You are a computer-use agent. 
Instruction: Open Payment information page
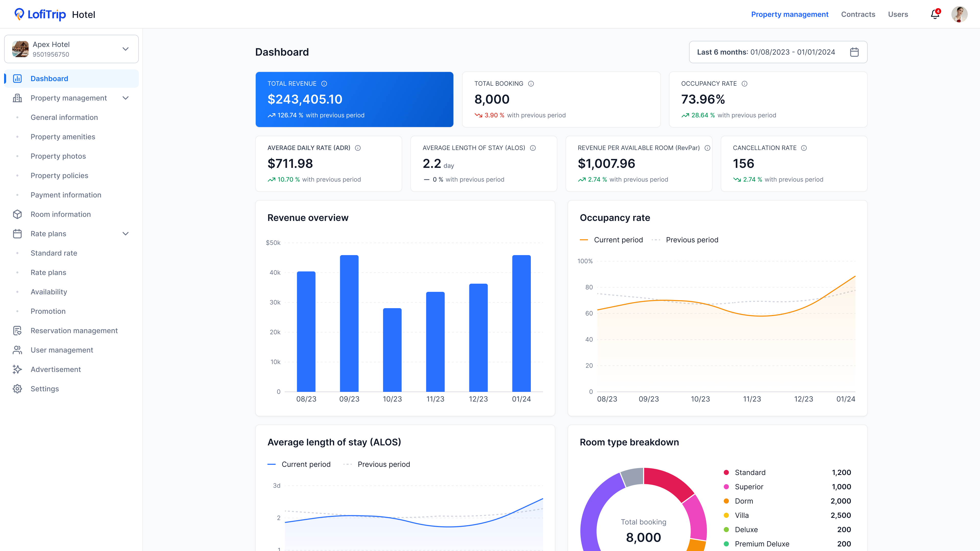point(66,195)
